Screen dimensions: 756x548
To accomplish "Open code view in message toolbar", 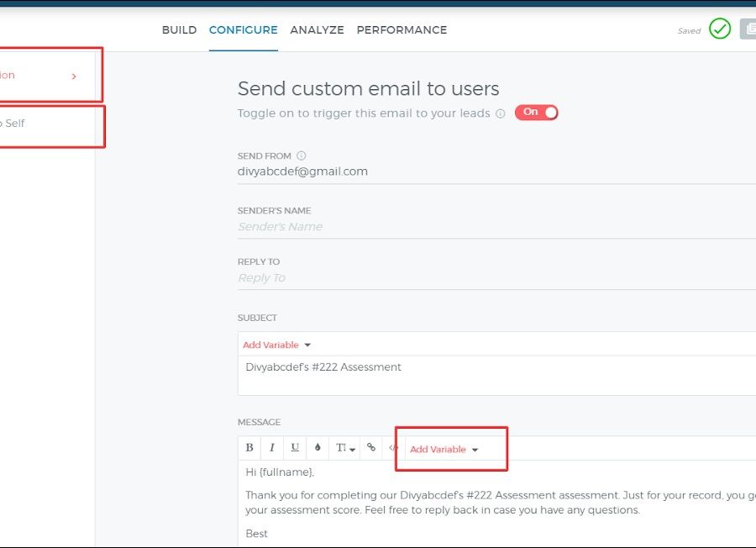I will (x=392, y=448).
